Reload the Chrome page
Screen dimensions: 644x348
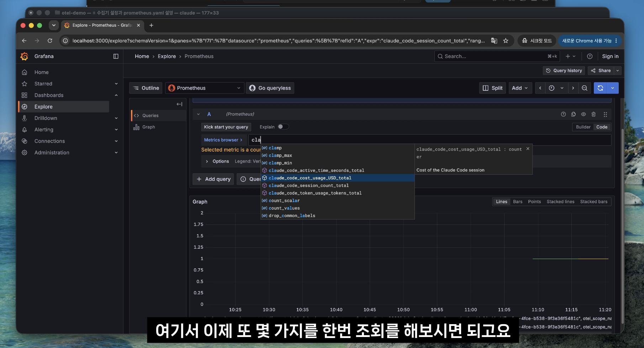click(50, 41)
